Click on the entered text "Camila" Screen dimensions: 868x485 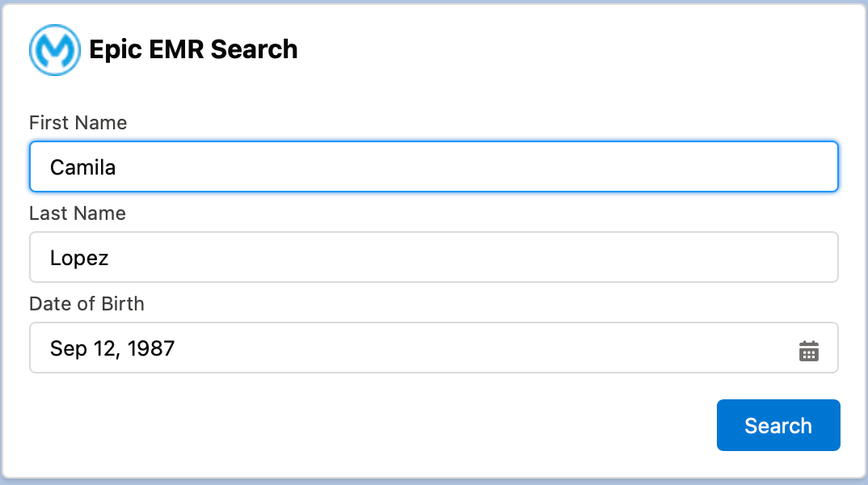tap(83, 167)
